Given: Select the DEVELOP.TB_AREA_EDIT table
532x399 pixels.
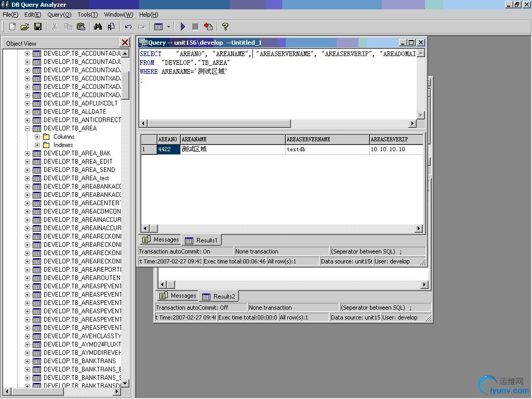Looking at the screenshot, I should click(x=78, y=162).
